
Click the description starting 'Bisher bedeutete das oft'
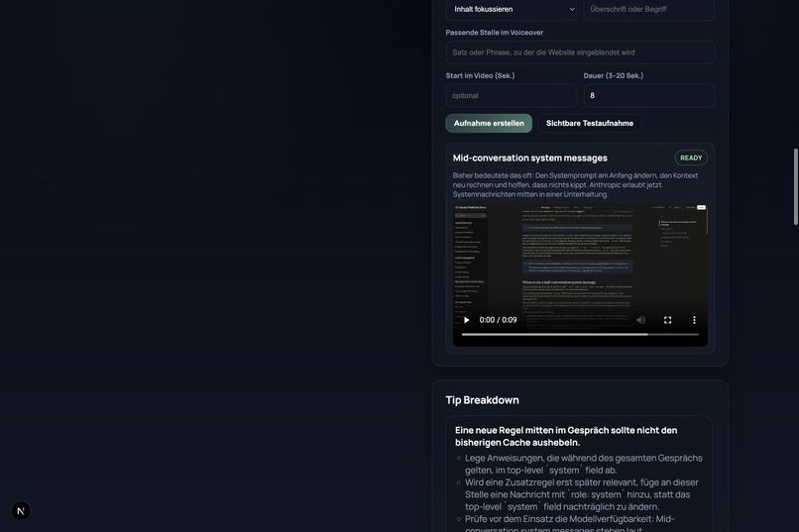pos(575,185)
